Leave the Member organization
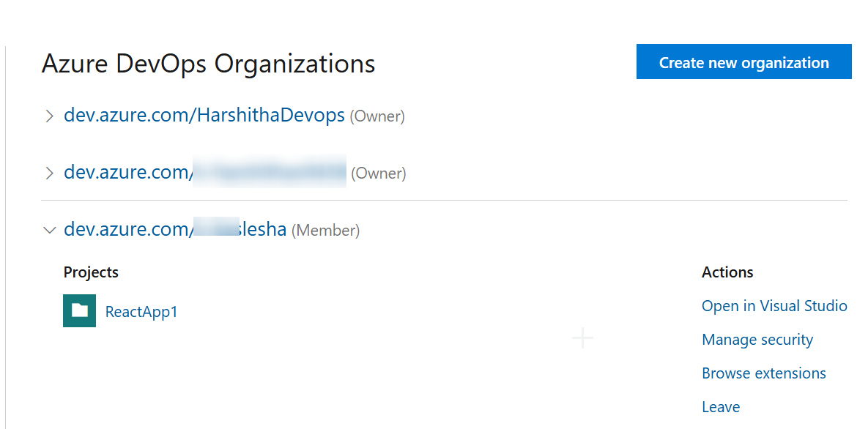 (720, 406)
